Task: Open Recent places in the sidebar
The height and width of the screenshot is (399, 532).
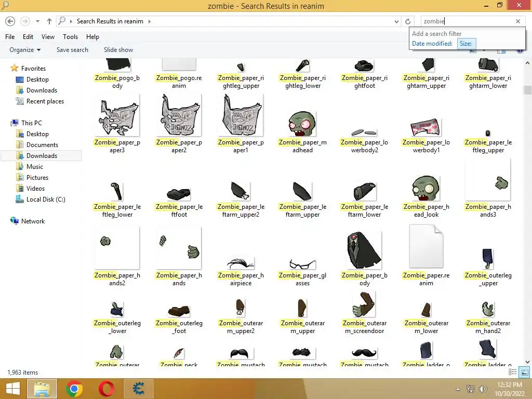Action: click(x=45, y=101)
